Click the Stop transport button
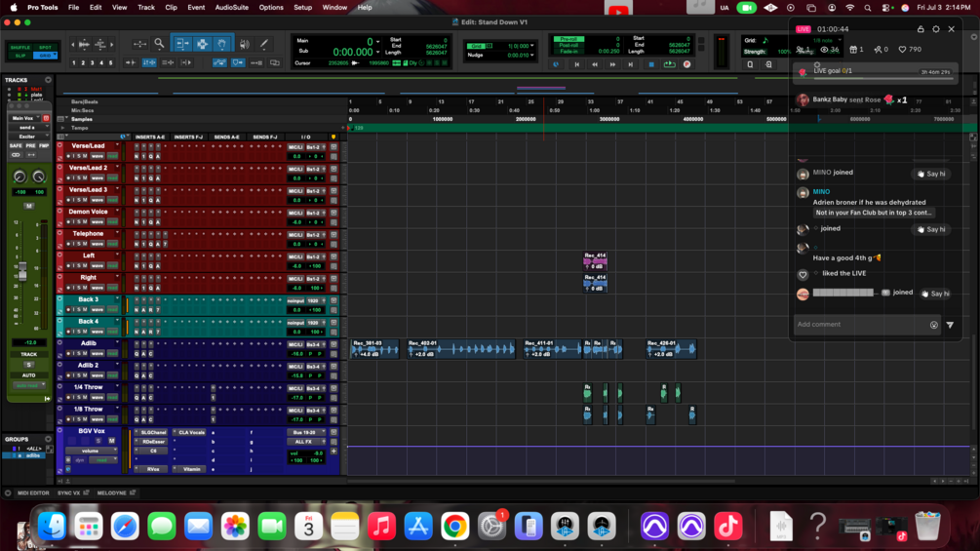 [x=651, y=64]
